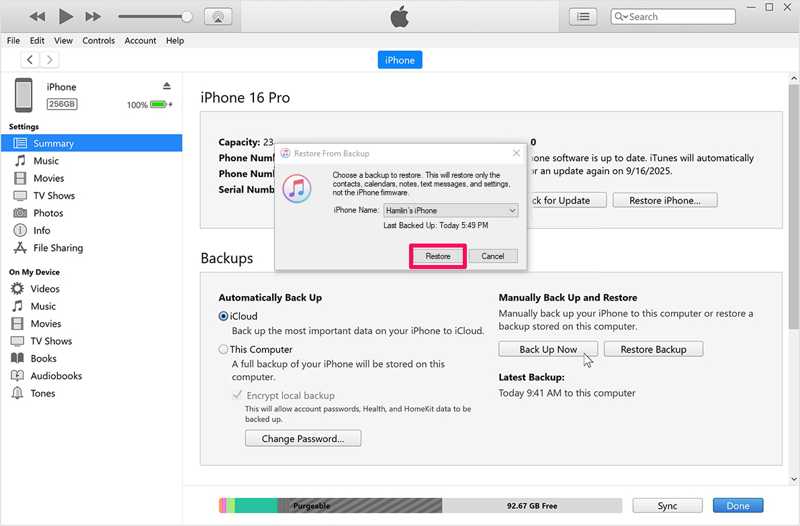Click the rewind previous track icon

(x=37, y=17)
